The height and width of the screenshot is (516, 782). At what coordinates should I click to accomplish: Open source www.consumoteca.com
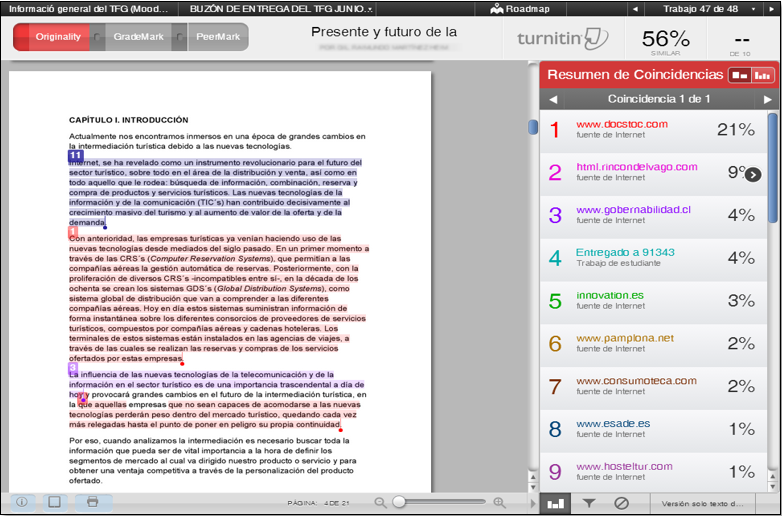(x=636, y=381)
